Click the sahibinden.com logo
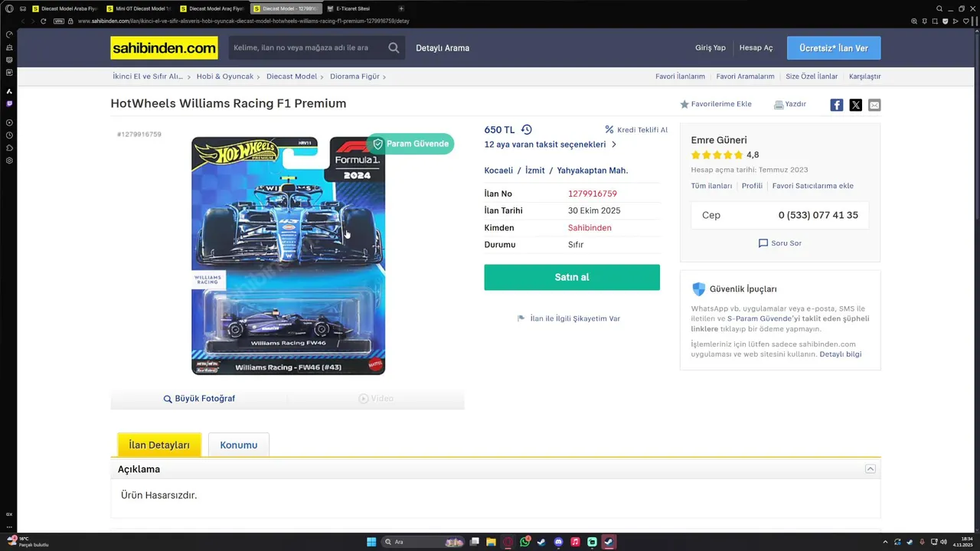This screenshot has width=980, height=551. click(x=164, y=47)
